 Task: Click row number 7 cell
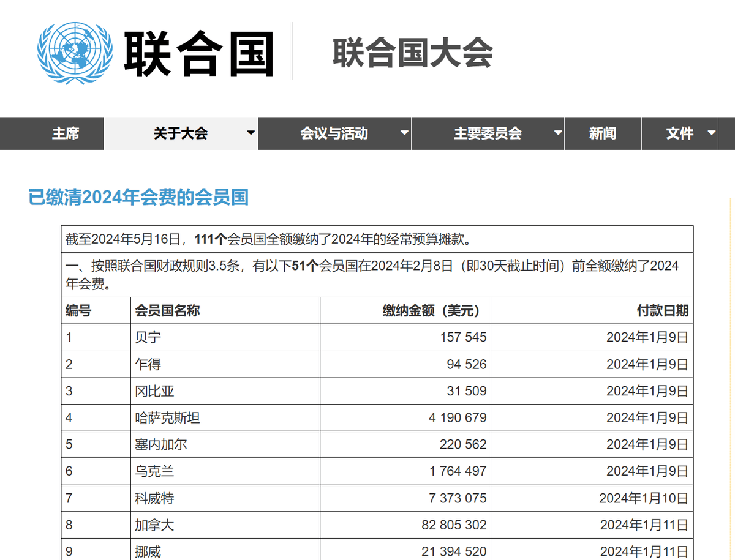point(96,498)
